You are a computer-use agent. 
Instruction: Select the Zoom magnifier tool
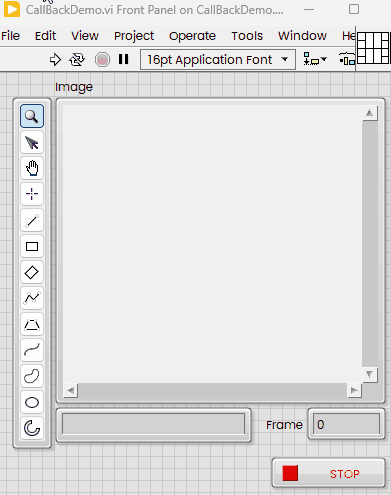tap(32, 116)
